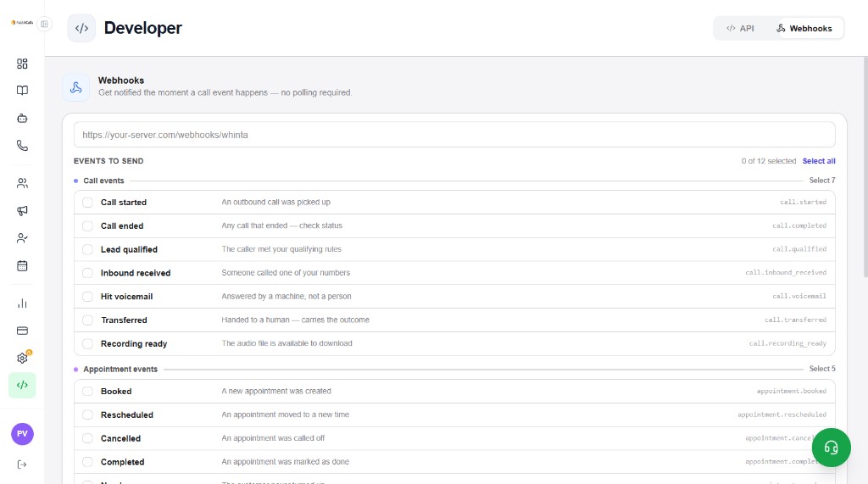Check the Lead qualified event checkbox
Viewport: 868px width, 484px height.
click(x=87, y=250)
